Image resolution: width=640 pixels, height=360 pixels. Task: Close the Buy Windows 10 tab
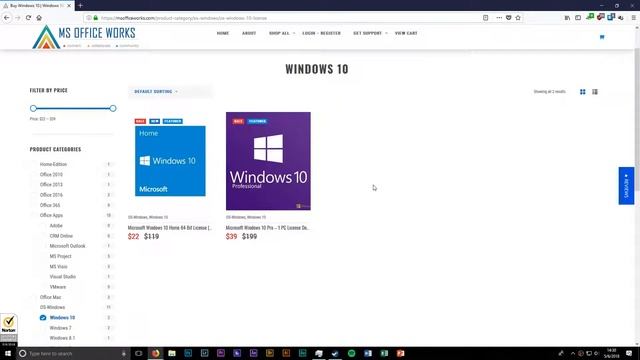[x=69, y=6]
